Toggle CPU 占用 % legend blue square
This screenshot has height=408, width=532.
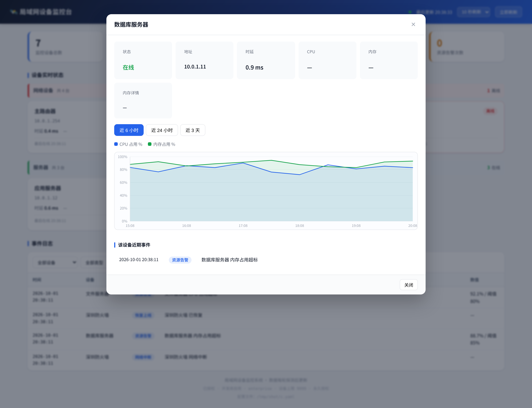116,144
